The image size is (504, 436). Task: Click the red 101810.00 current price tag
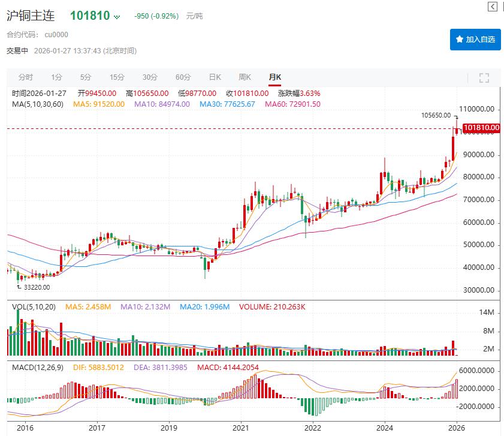point(481,128)
